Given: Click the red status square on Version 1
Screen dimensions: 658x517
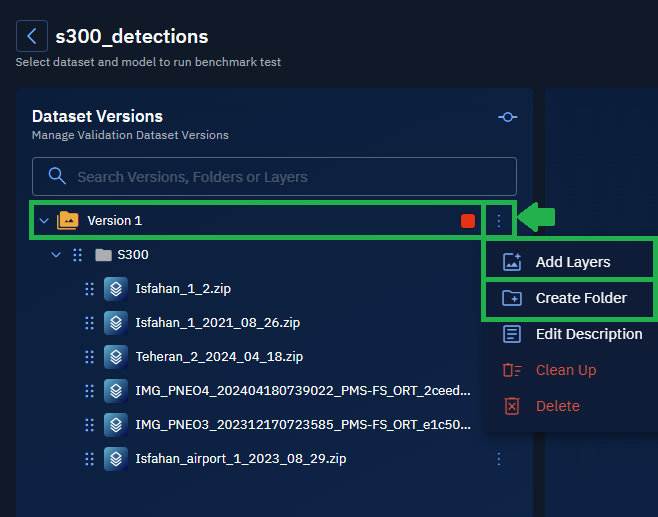Looking at the screenshot, I should (468, 221).
